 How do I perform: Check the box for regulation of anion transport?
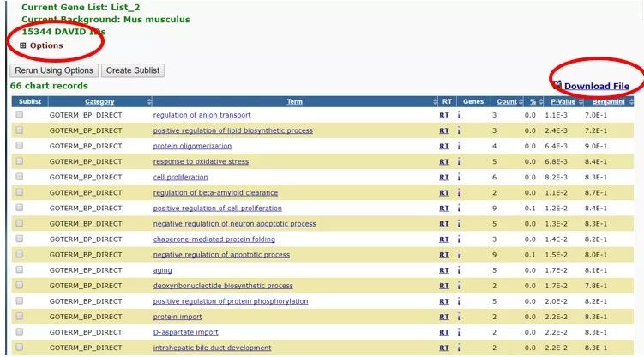click(20, 115)
